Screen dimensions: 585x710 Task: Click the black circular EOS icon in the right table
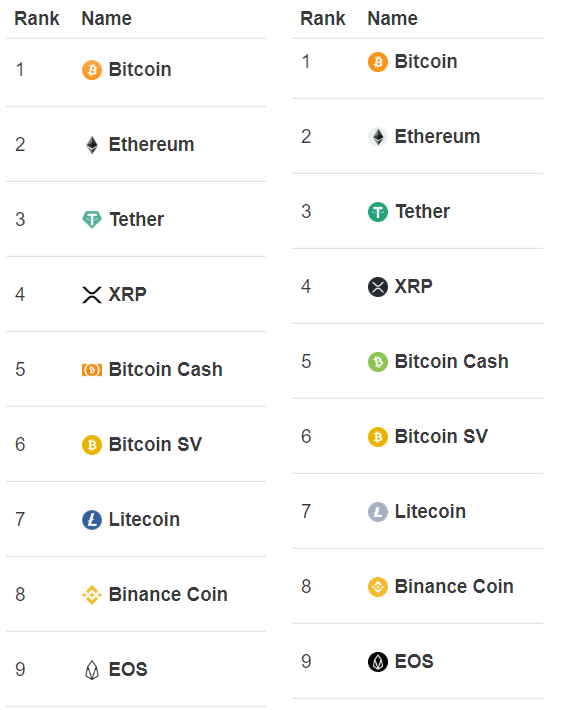tap(378, 662)
